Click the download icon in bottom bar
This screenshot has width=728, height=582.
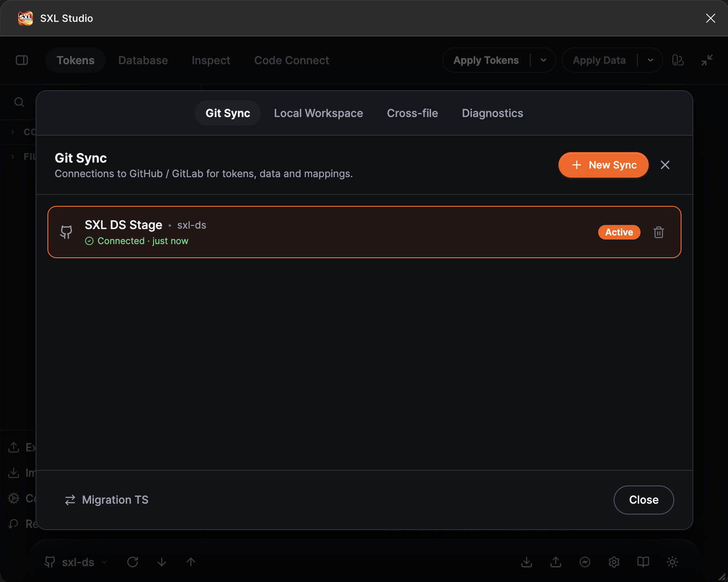coord(527,562)
